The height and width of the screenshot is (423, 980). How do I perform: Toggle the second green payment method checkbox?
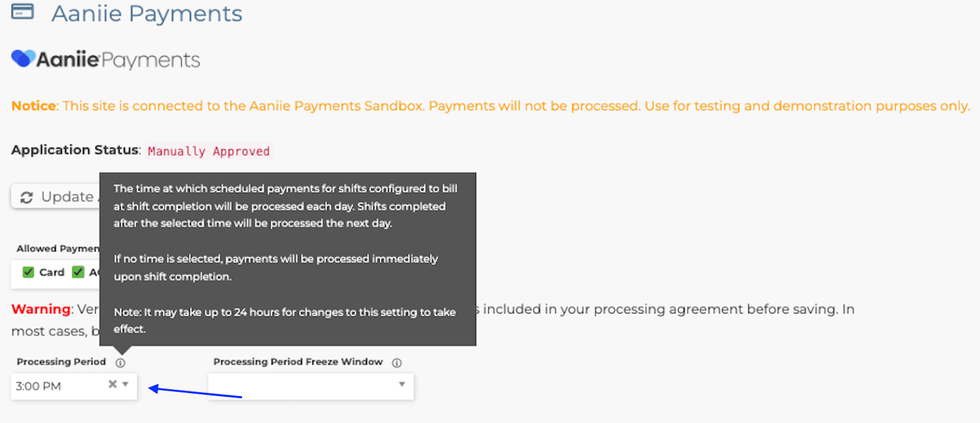click(x=78, y=272)
